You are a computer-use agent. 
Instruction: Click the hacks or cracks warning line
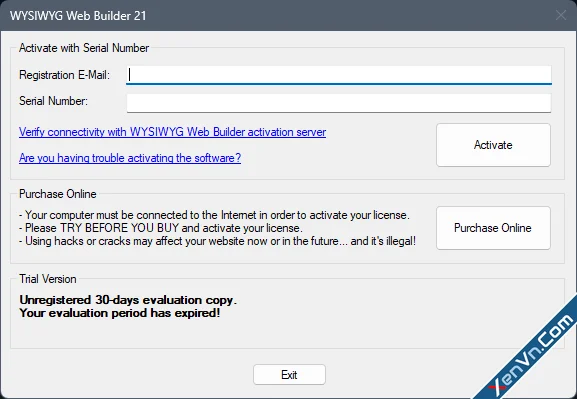[217, 241]
